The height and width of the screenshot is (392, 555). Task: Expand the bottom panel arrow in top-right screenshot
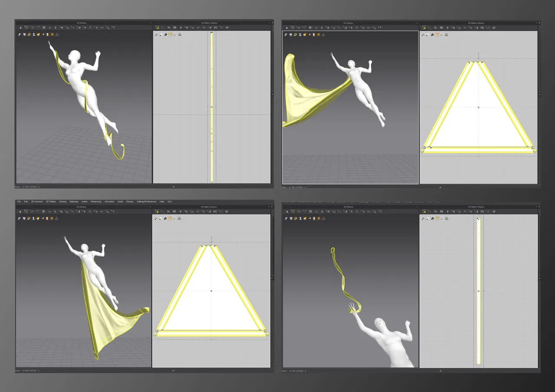tap(440, 187)
